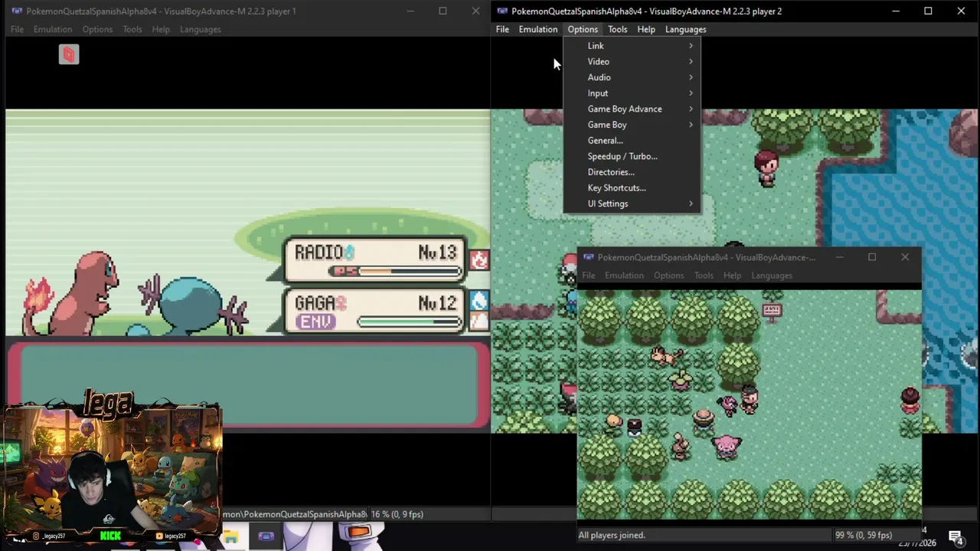Click the VisualBoyAdvance icon in the taskbar
980x551 pixels.
(x=266, y=536)
